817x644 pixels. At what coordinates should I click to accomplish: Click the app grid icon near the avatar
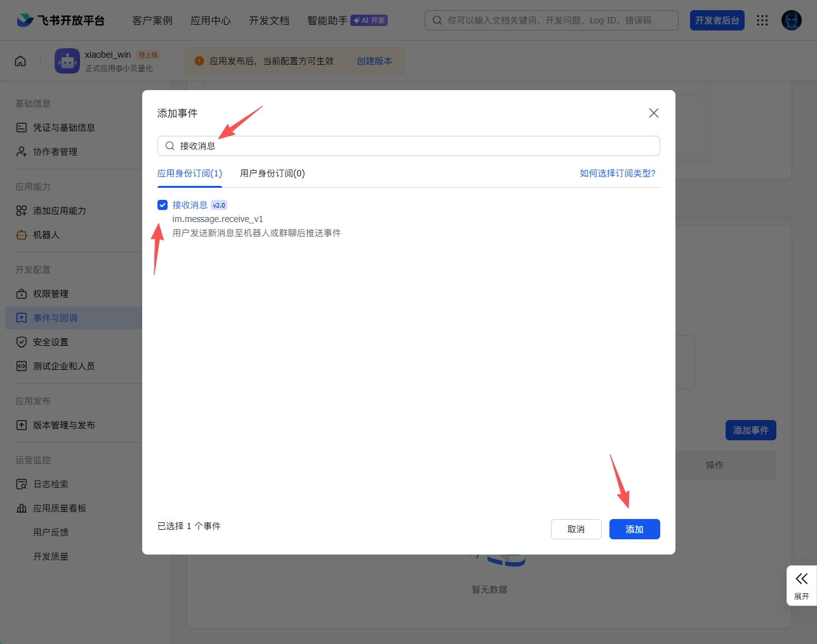(762, 20)
